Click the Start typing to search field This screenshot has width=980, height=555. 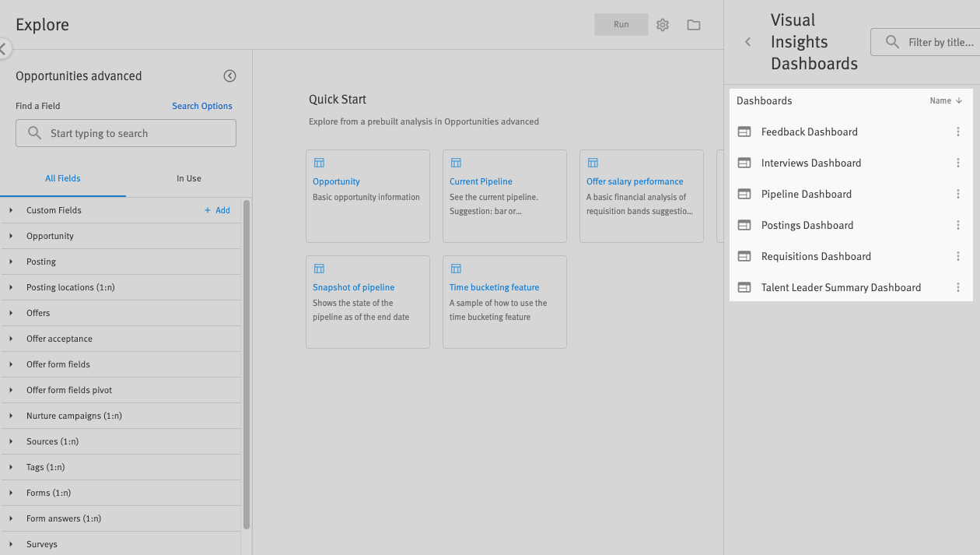125,133
